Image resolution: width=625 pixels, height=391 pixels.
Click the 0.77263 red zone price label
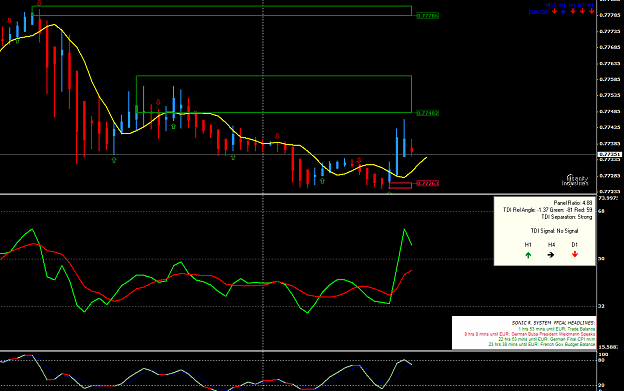(427, 183)
